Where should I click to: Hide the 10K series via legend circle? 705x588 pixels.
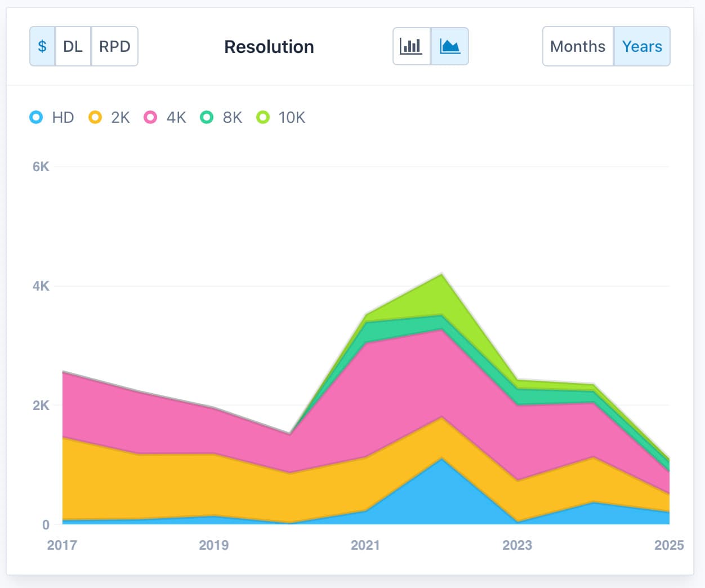click(263, 117)
